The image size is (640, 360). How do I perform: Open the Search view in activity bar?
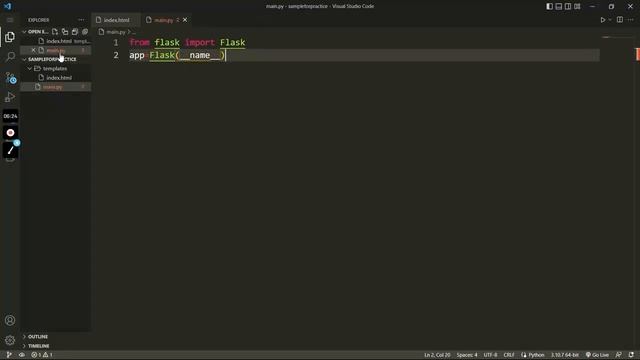coord(10,57)
